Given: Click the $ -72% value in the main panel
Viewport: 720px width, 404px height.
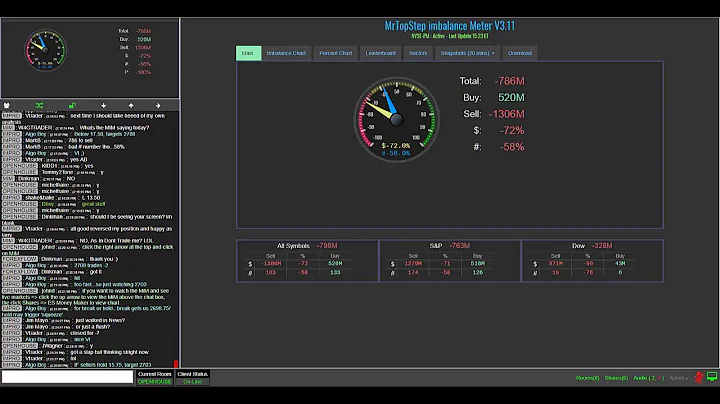Looking at the screenshot, I should (x=512, y=131).
